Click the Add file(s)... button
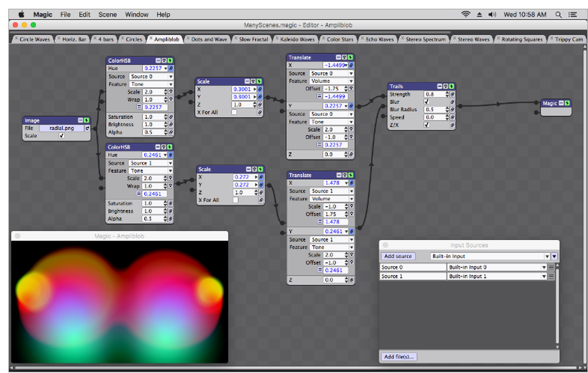Screen dimensions: 588x373 coord(399,357)
